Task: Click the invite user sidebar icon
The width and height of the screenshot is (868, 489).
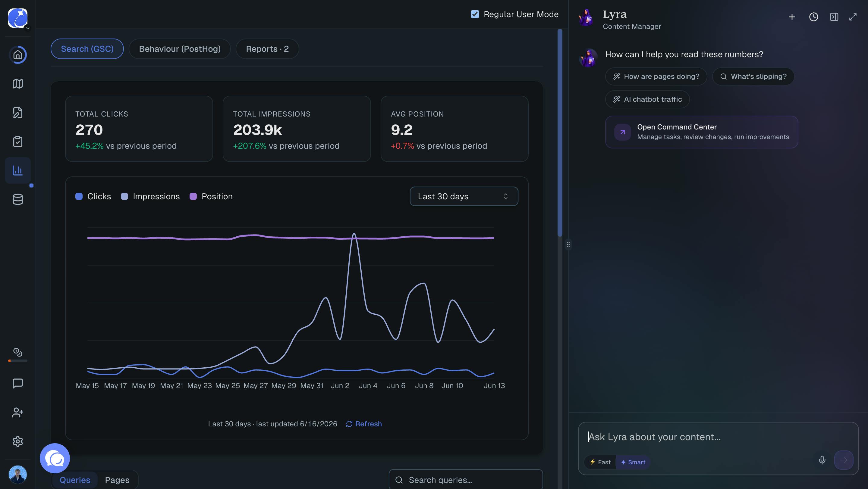Action: 17,412
